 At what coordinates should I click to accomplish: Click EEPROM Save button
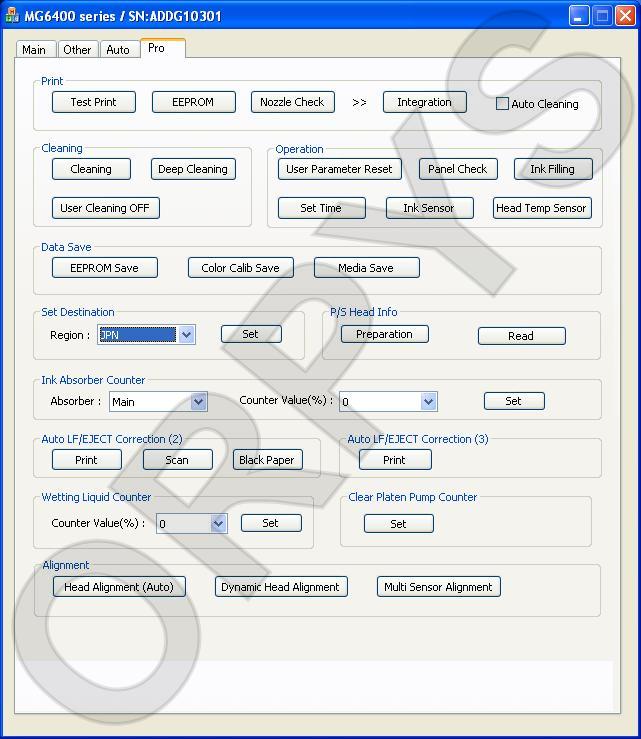point(105,268)
